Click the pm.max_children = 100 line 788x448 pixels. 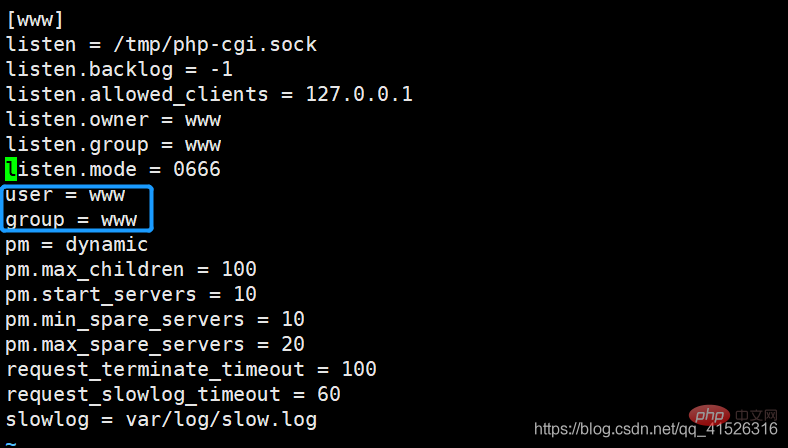131,269
